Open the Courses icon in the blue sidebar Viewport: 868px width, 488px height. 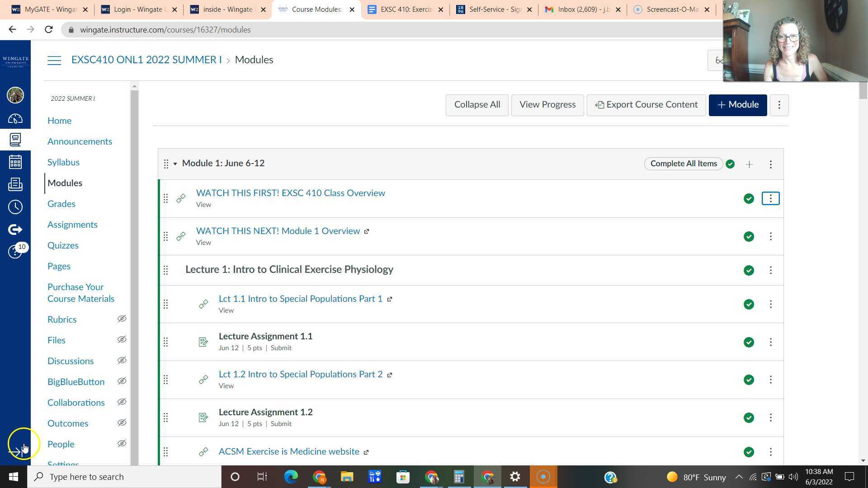coord(15,139)
